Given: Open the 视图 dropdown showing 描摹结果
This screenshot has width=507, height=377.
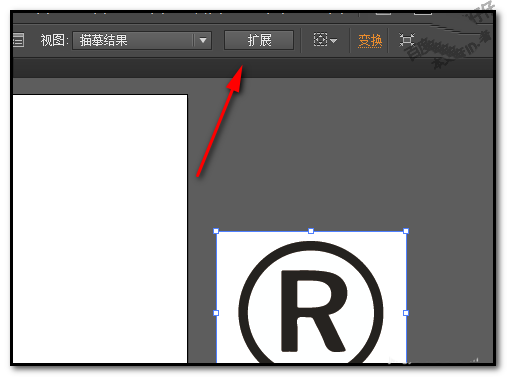Looking at the screenshot, I should 142,41.
